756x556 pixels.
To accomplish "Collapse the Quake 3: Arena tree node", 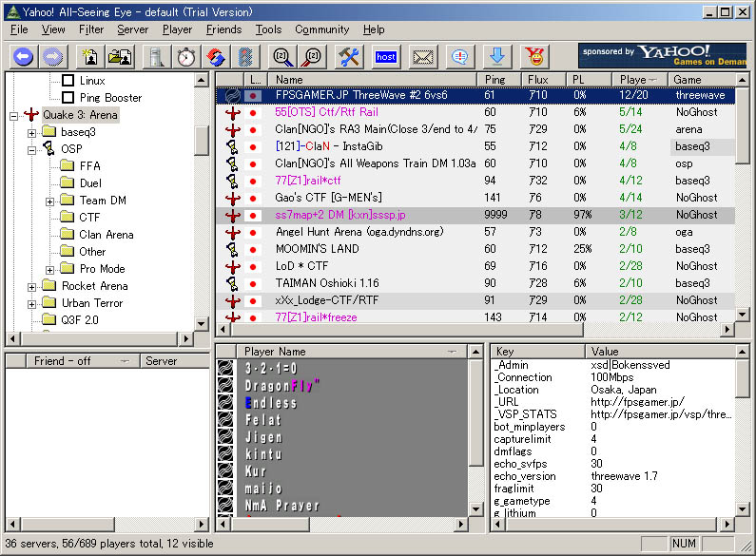I will (x=13, y=116).
